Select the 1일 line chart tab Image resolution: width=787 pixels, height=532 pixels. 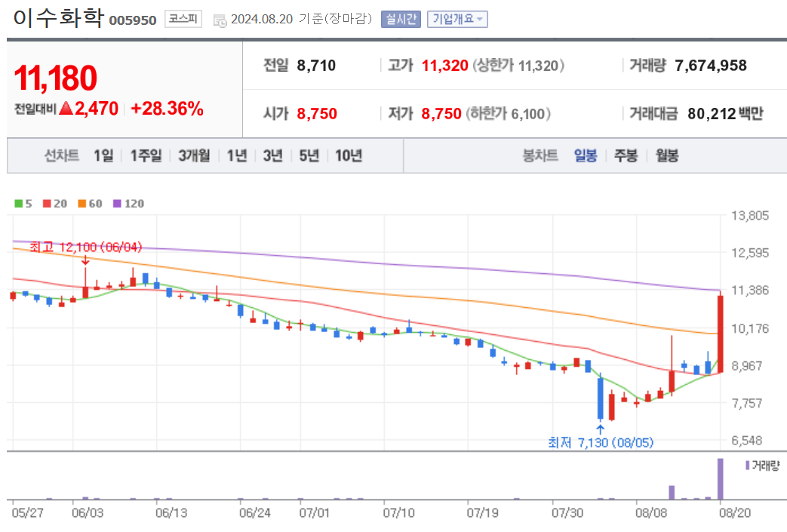(103, 155)
